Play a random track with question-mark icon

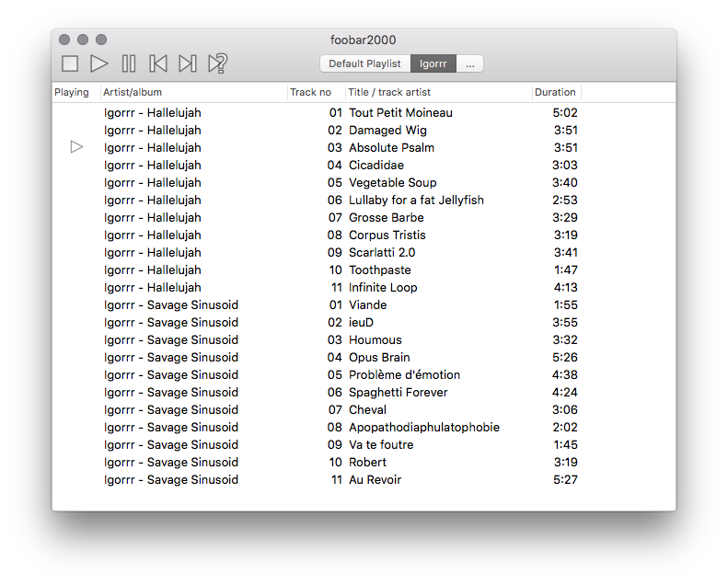pos(217,63)
